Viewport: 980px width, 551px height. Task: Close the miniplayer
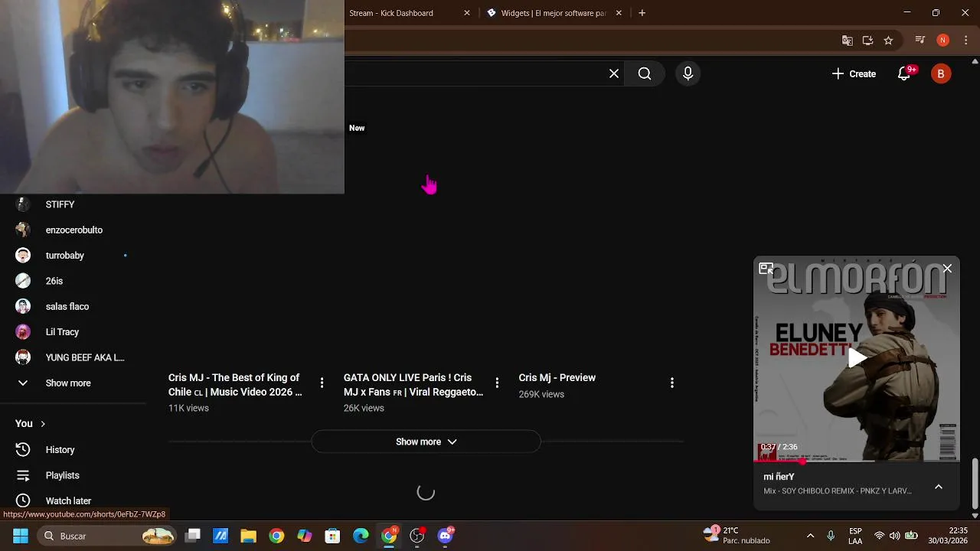(x=947, y=269)
